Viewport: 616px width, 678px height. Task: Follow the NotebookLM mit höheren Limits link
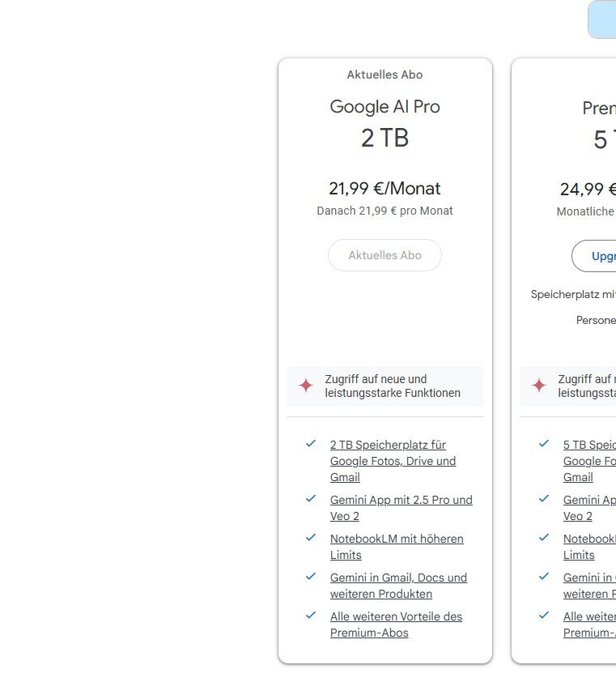point(397,539)
